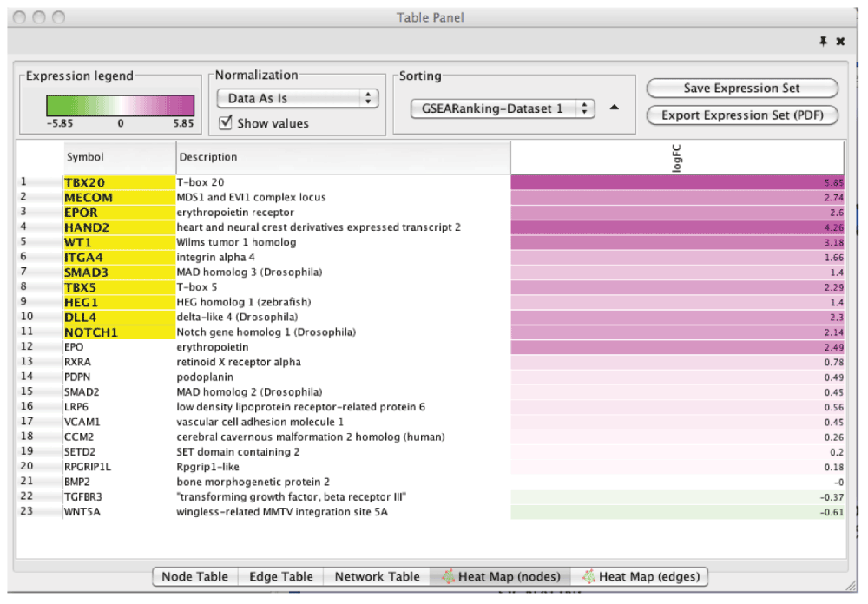Select the ITGA4 gene symbol
This screenshot has height=604, width=868.
[83, 258]
